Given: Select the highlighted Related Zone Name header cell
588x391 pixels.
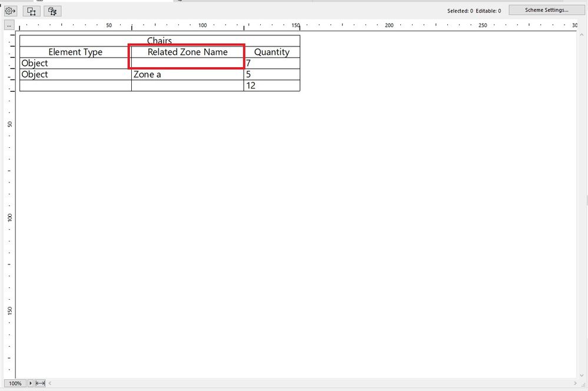Looking at the screenshot, I should click(x=187, y=52).
